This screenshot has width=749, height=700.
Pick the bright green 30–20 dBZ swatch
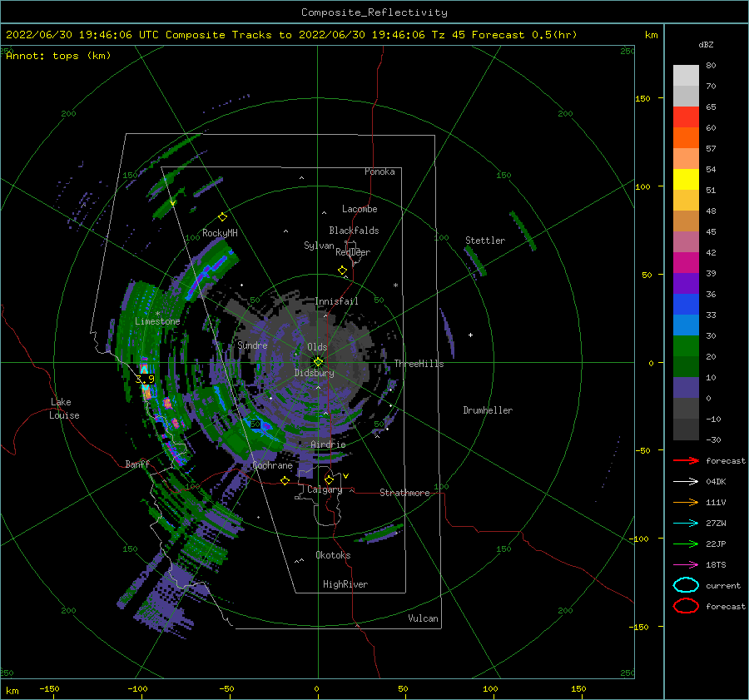686,345
